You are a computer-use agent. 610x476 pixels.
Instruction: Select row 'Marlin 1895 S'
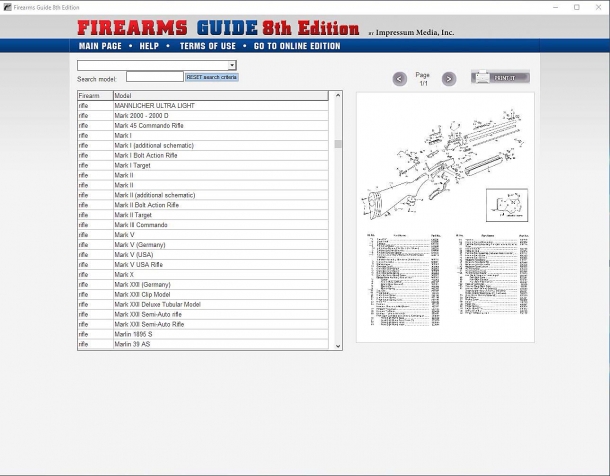coord(203,334)
